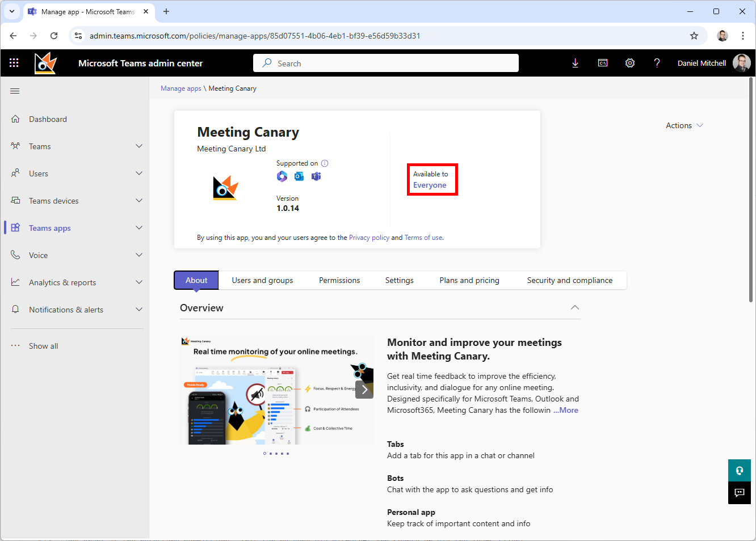This screenshot has height=541, width=756.
Task: Show next carousel image
Action: point(364,390)
